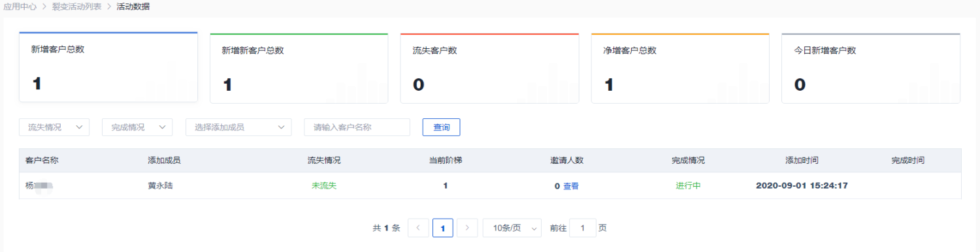980x252 pixels.
Task: Click the 客户名称 column header
Action: pyautogui.click(x=42, y=161)
